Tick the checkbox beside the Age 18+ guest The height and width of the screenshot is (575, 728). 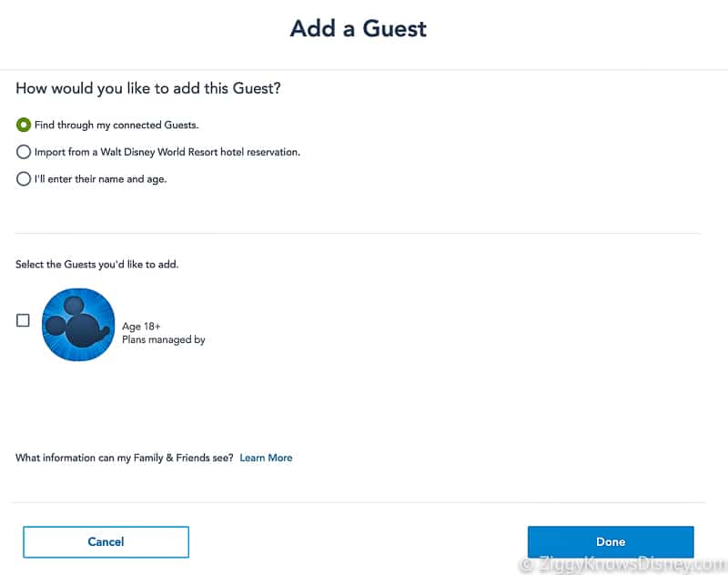point(23,320)
